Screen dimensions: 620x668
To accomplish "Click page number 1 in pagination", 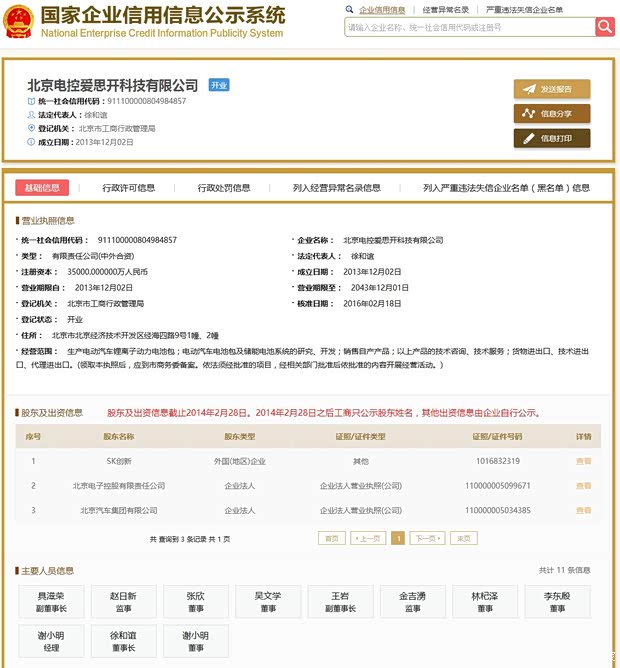I will point(398,538).
